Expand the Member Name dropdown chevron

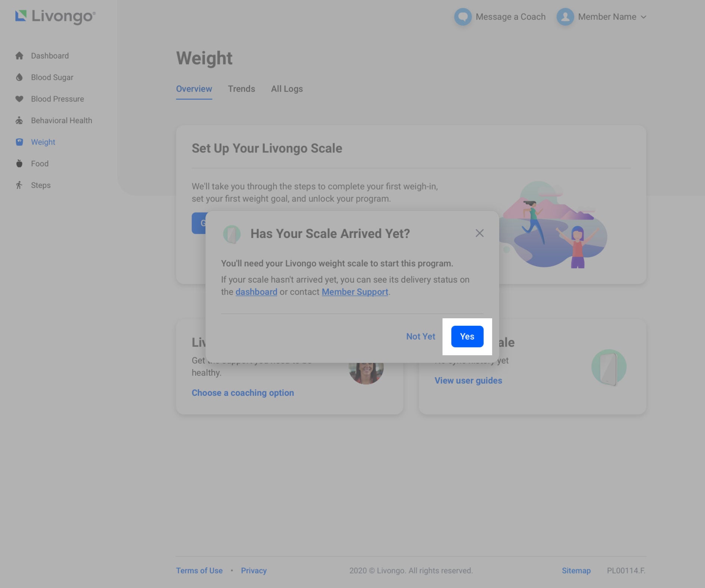point(643,17)
